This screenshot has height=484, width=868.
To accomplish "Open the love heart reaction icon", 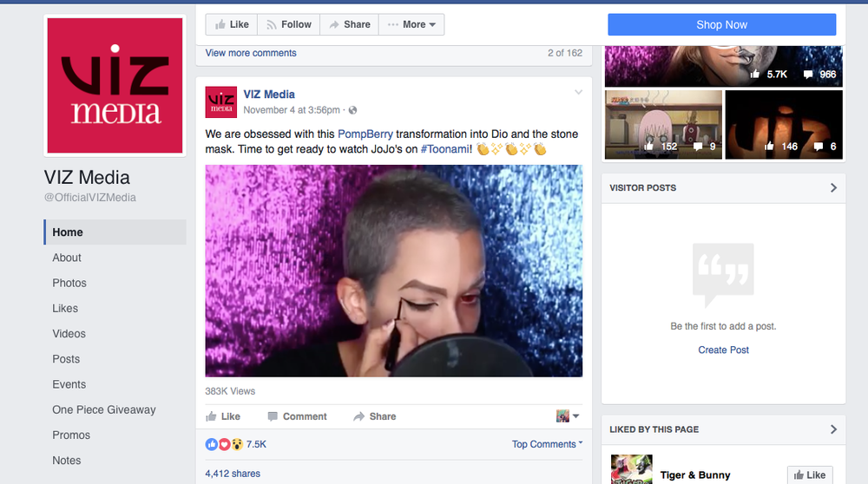I will 224,444.
